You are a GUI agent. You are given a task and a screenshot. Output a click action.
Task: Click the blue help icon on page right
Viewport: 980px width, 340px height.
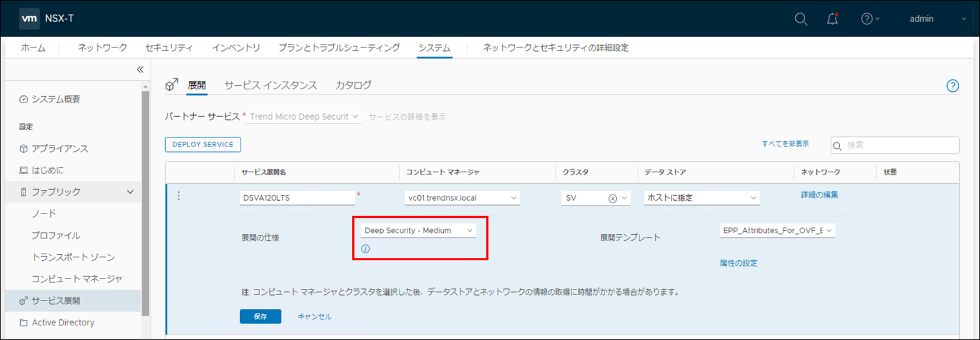click(x=953, y=86)
